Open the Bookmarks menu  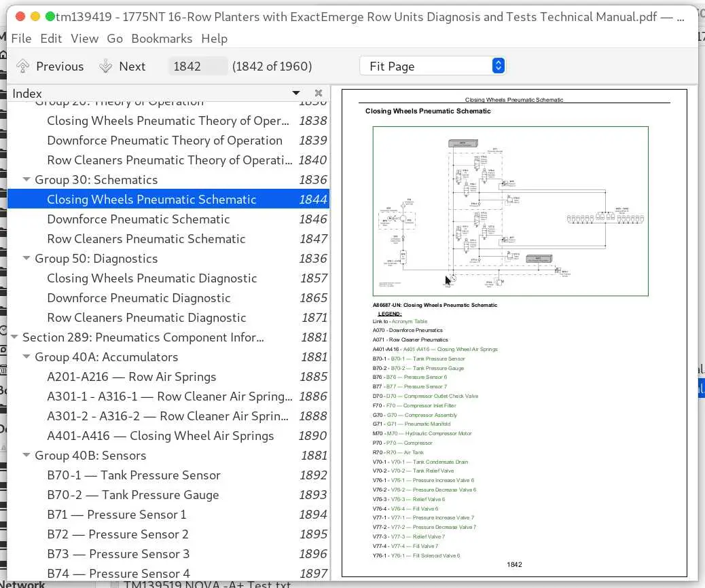click(x=162, y=39)
